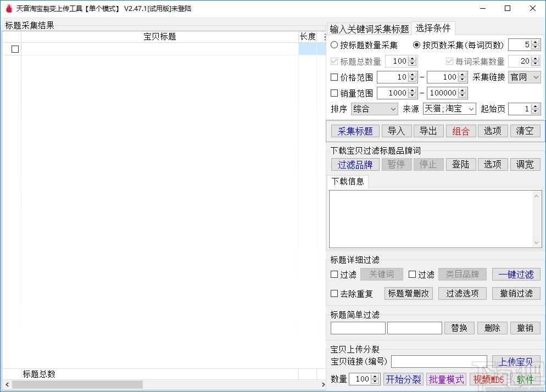This screenshot has height=392, width=546.
Task: Click the second simple filter text field
Action: [x=415, y=328]
